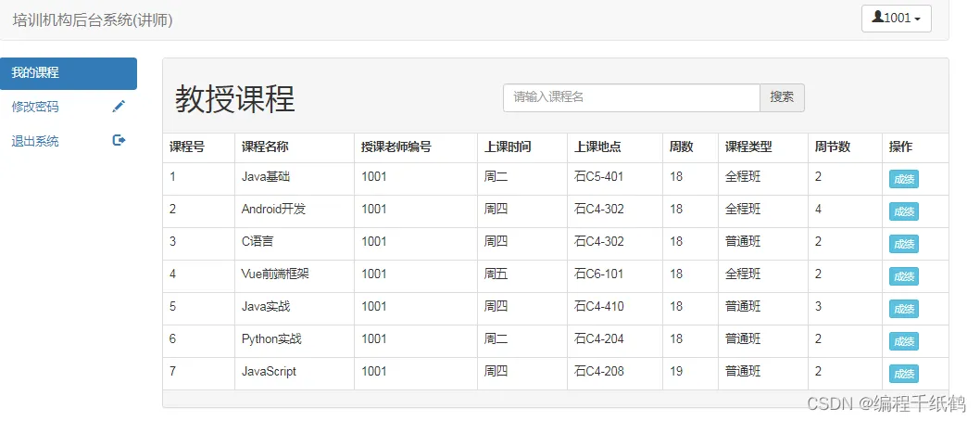This screenshot has height=421, width=980.
Task: Click the 上课时间 column header
Action: [x=508, y=147]
